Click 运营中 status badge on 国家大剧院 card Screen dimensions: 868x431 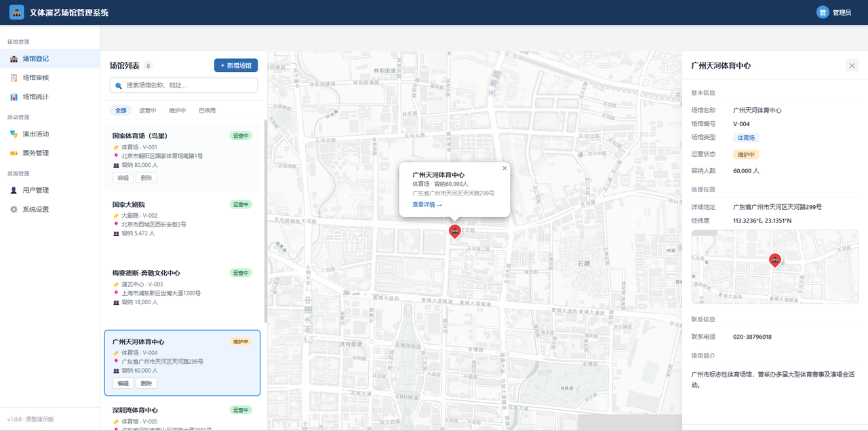coord(241,204)
